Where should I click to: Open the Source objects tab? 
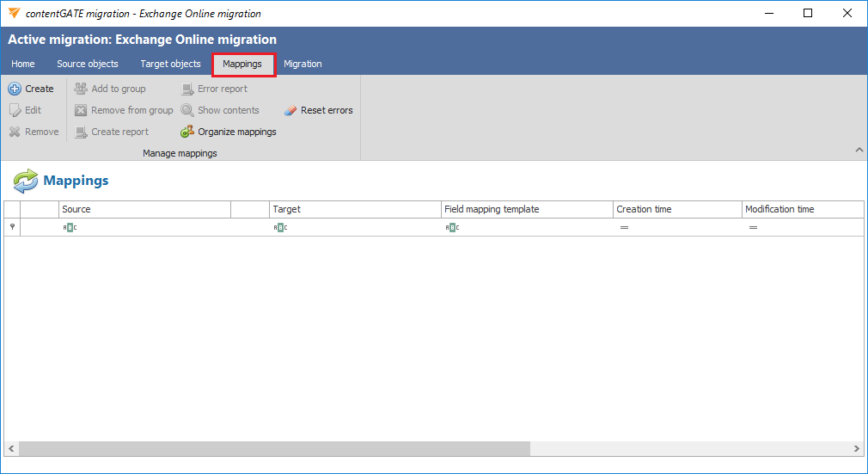point(88,64)
